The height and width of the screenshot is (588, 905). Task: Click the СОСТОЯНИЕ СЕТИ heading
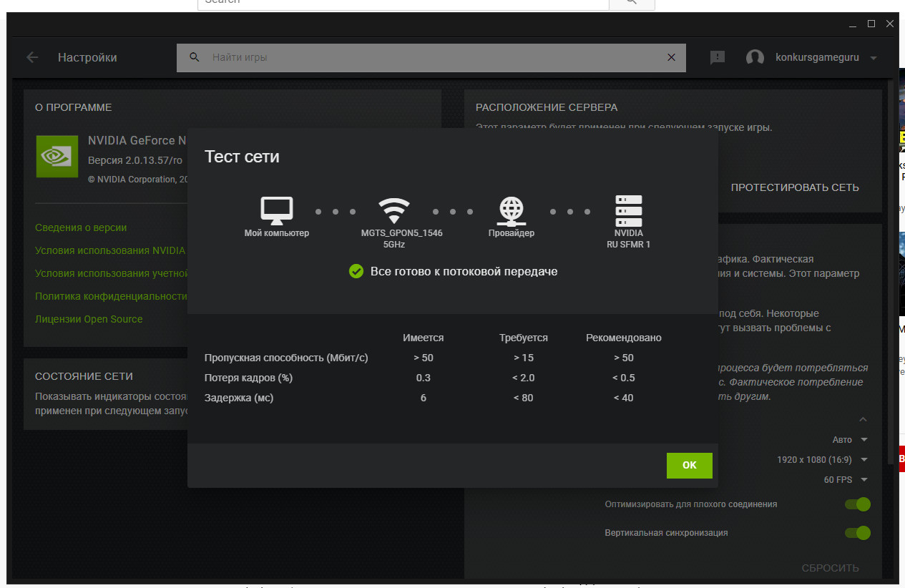pyautogui.click(x=84, y=376)
